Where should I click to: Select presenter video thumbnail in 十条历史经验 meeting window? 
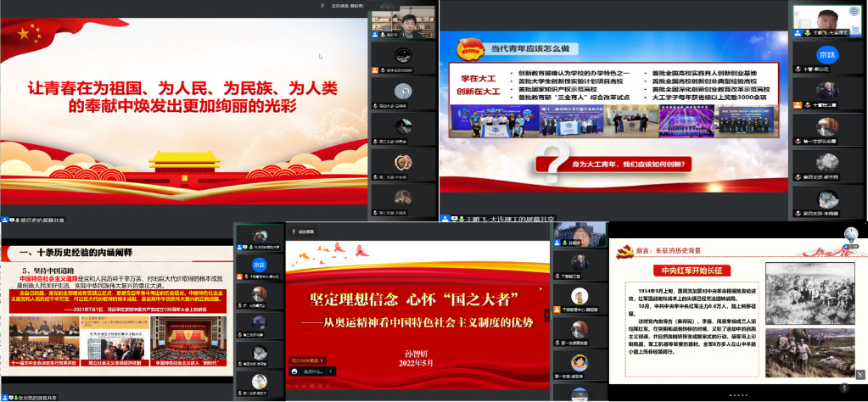pyautogui.click(x=259, y=237)
